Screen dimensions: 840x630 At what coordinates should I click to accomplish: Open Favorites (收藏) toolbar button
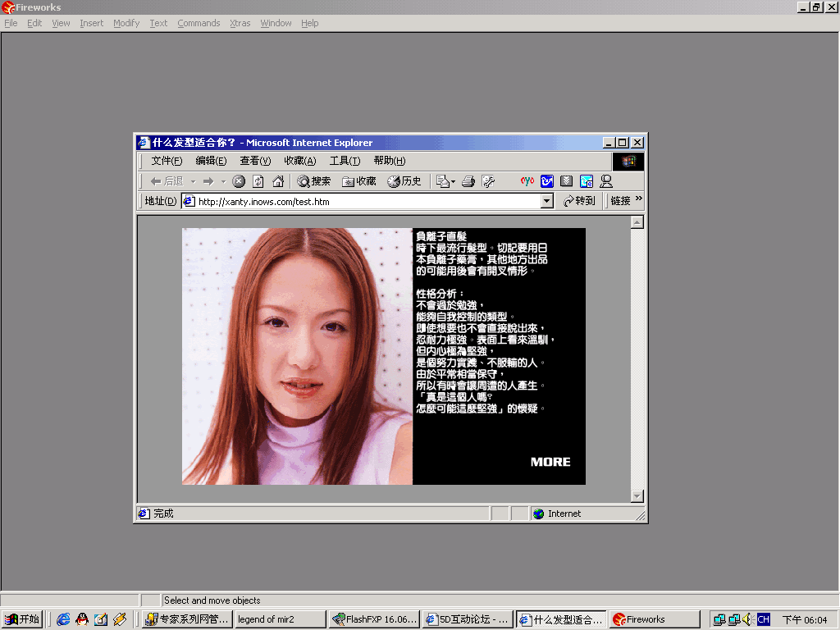coord(359,181)
